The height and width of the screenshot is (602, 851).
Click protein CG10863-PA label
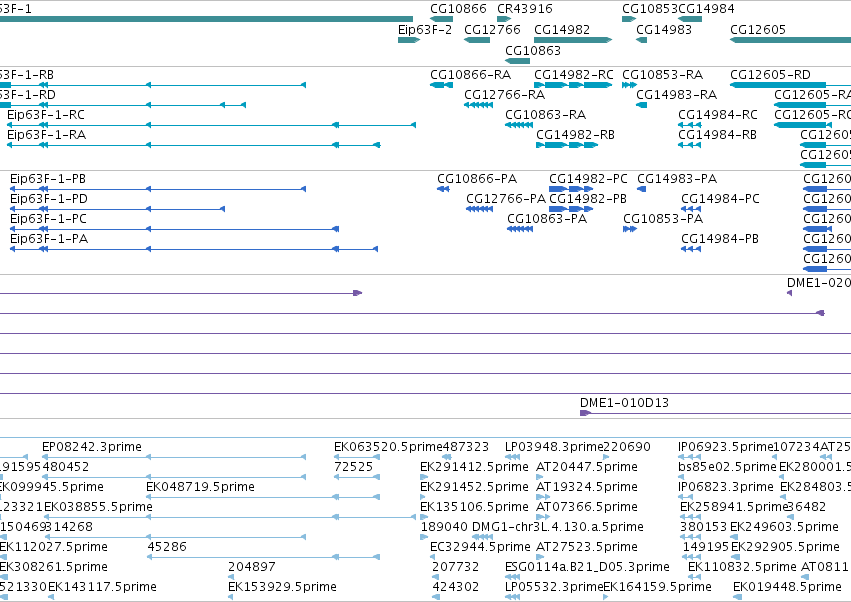coord(547,219)
